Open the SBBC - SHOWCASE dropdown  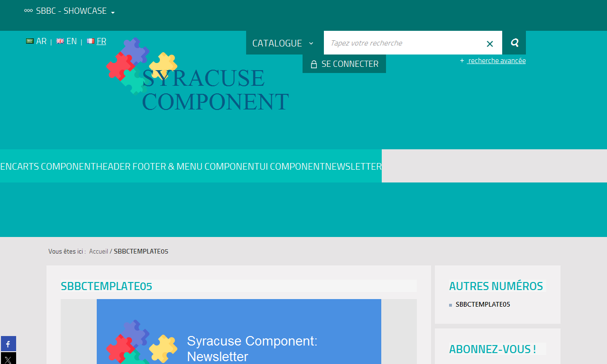[70, 11]
